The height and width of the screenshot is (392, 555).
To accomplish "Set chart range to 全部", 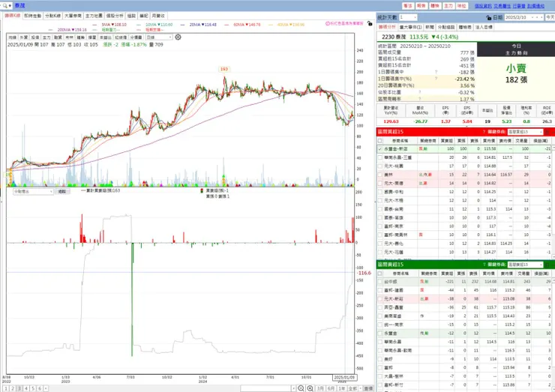I will (352, 388).
